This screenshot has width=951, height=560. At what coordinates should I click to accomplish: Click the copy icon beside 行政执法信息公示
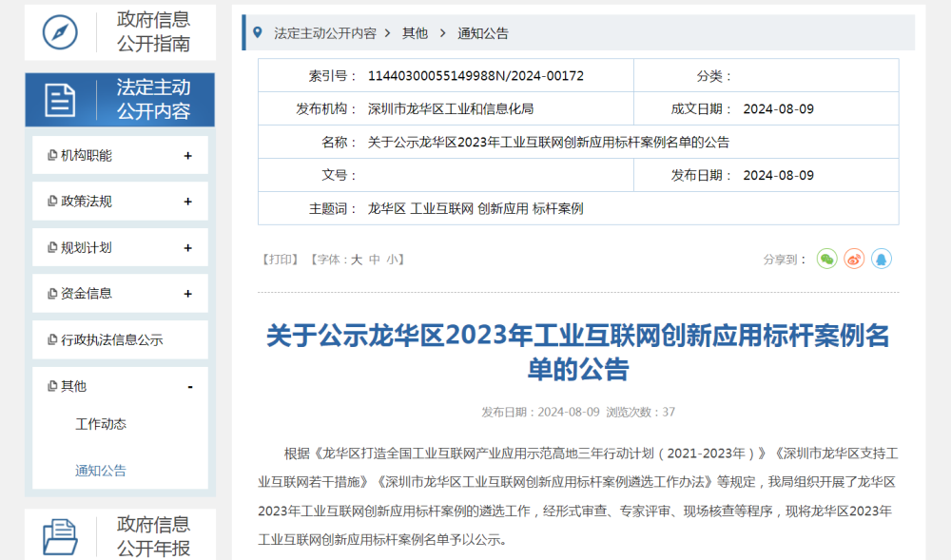coord(52,340)
